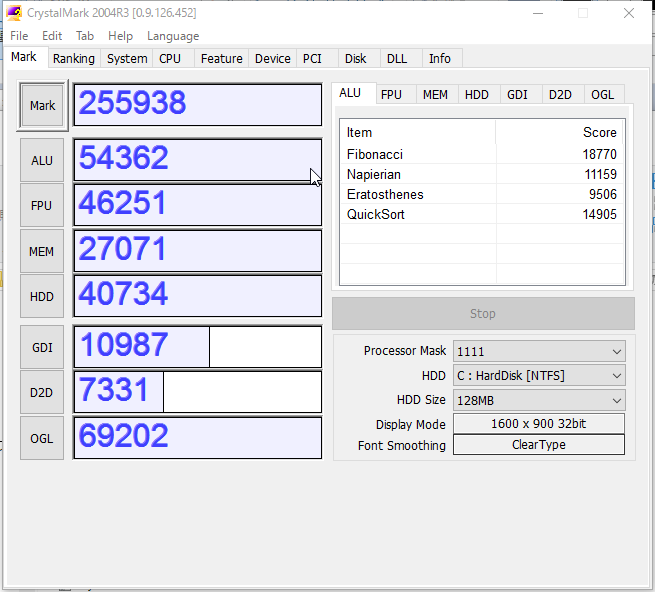Screen dimensions: 655x592
Task: Click the HDD score 40734
Action: [x=198, y=296]
